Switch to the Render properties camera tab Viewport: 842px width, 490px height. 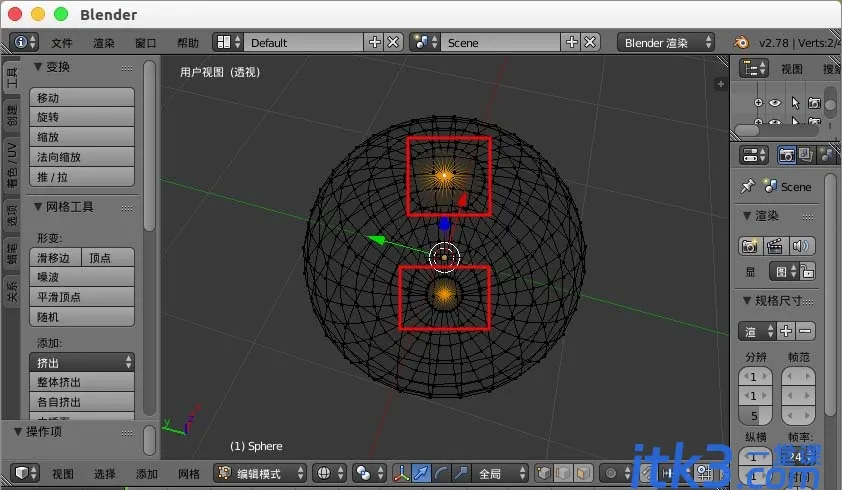pos(787,155)
